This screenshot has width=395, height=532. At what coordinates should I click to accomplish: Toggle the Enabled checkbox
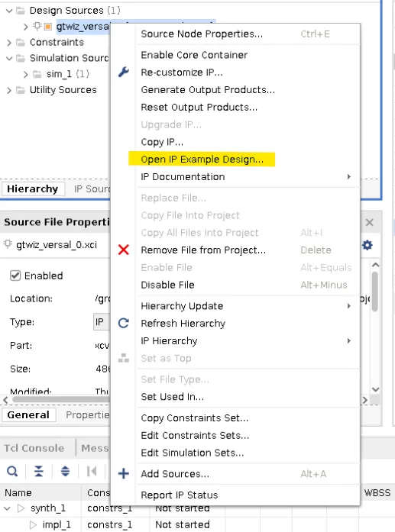pos(15,276)
